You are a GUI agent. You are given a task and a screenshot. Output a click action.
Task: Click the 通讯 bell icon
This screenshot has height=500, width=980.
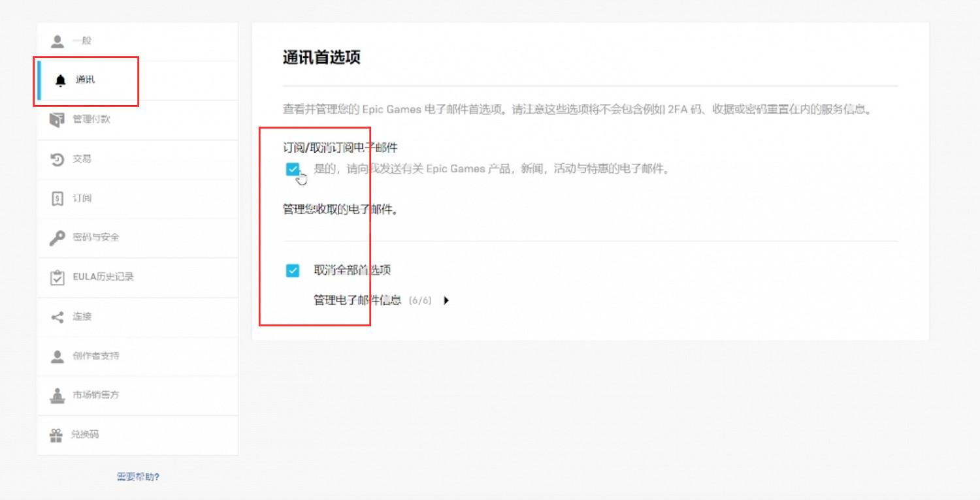click(59, 80)
